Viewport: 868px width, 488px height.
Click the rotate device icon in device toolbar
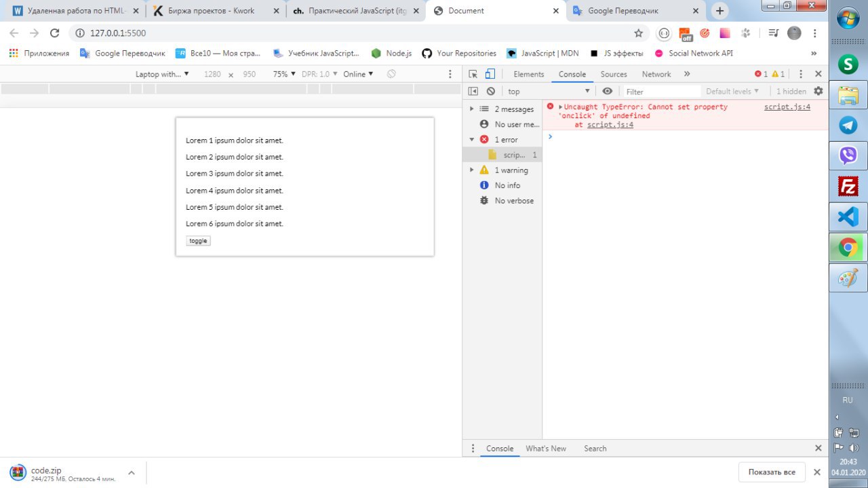pos(391,74)
